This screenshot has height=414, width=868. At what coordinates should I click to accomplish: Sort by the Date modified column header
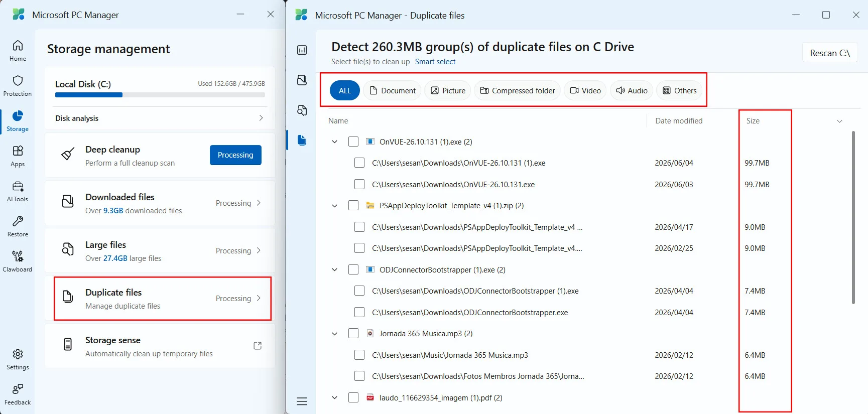pos(679,121)
